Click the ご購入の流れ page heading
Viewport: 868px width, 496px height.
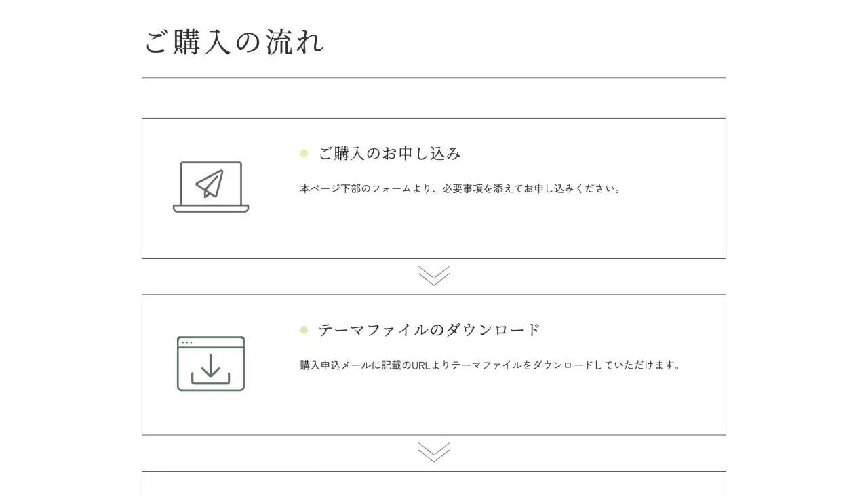[235, 42]
